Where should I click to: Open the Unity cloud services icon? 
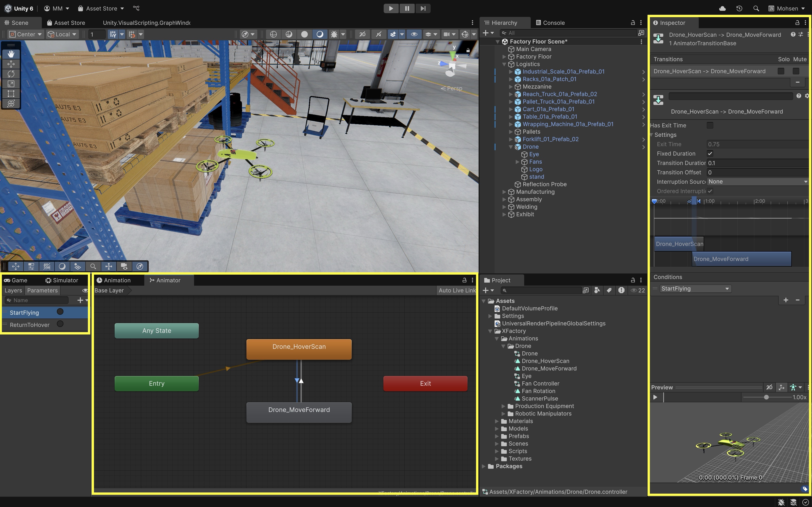[x=722, y=8]
